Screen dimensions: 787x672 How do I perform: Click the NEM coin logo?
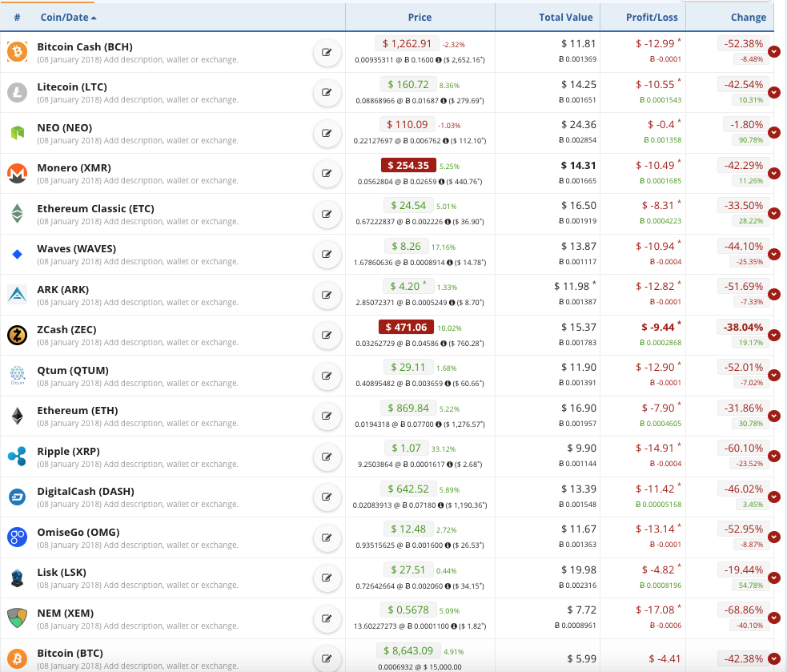click(x=17, y=618)
